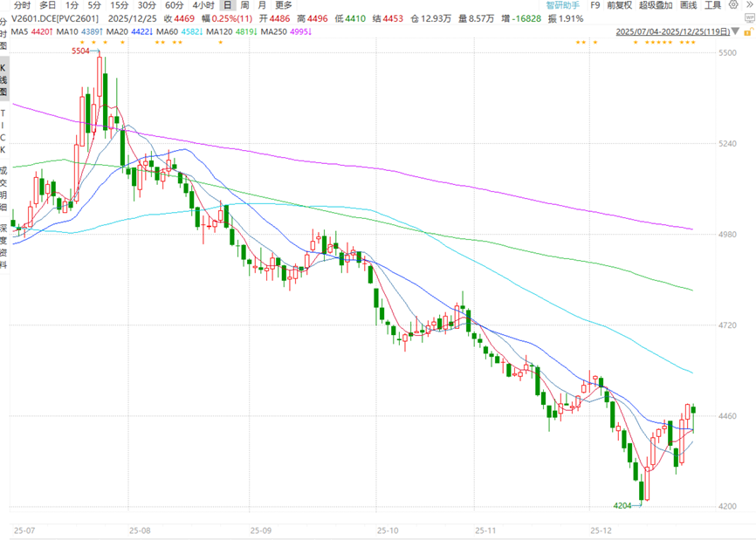Switch to TICK side tab
Screen dimensions: 756x540
coord(3,132)
